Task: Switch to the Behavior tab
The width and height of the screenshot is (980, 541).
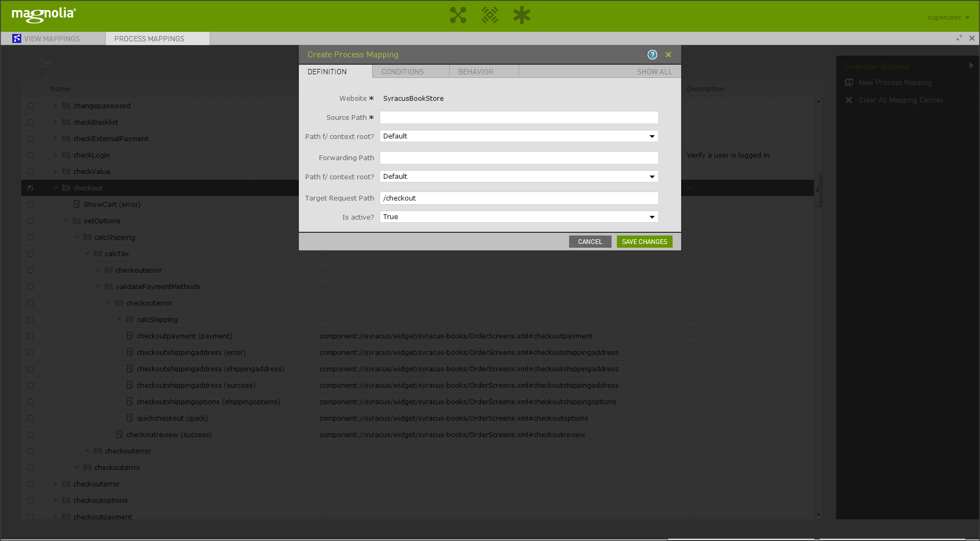Action: [x=476, y=72]
